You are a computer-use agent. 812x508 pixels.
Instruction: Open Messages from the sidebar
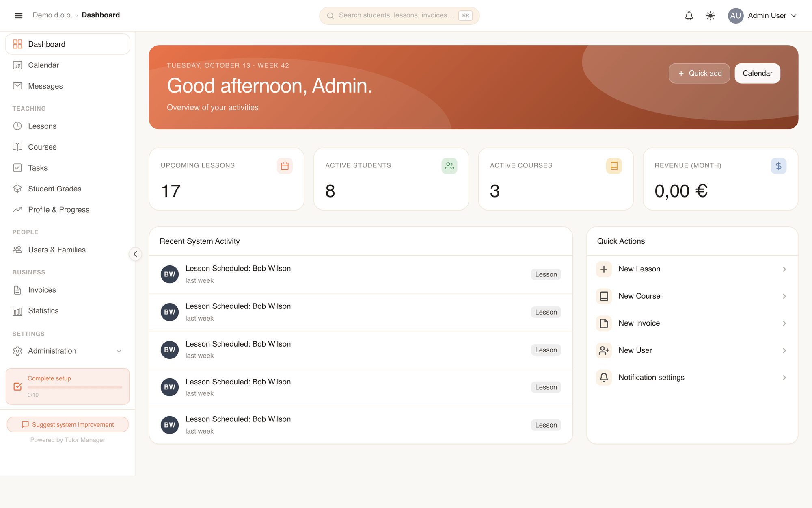[68, 86]
